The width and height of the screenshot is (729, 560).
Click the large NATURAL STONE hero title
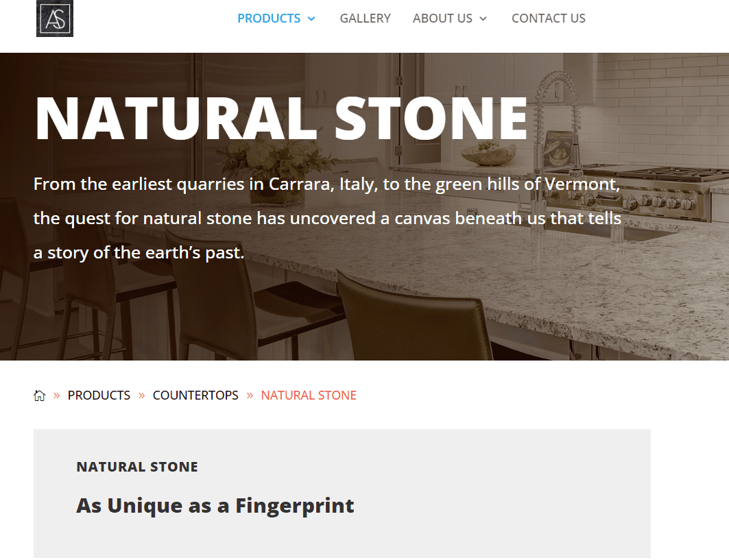[x=281, y=119]
